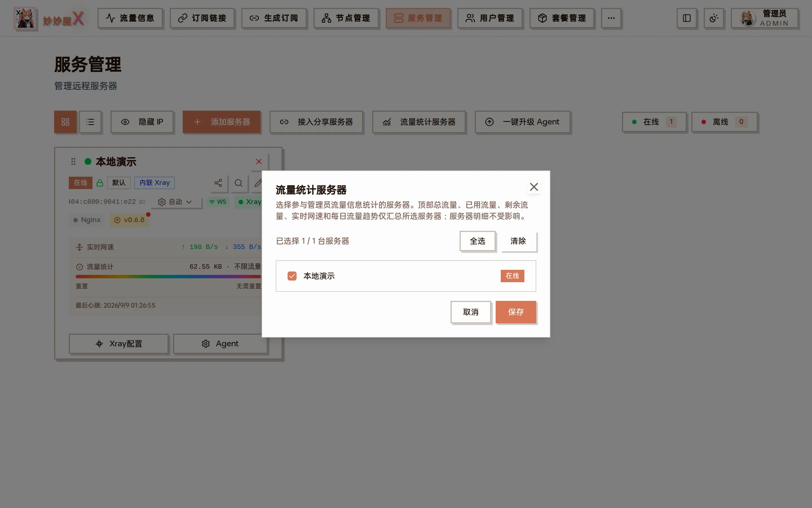Open the 节点管理 nav tab
812x508 pixels.
point(346,18)
